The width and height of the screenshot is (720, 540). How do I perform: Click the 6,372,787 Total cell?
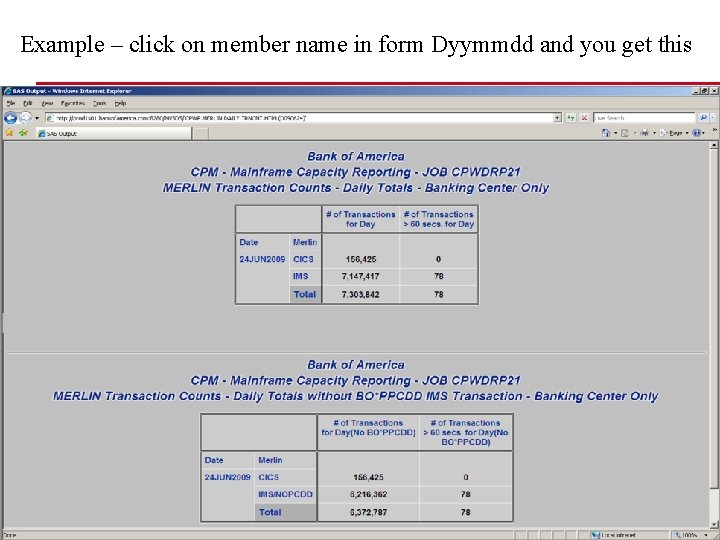(368, 512)
